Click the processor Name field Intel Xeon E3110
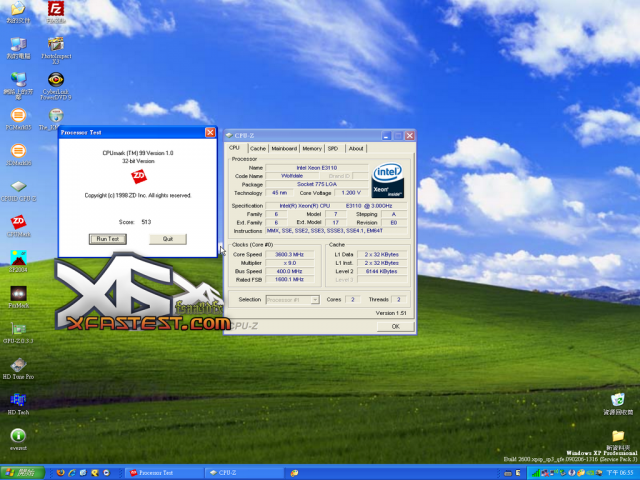640x480 pixels. click(x=317, y=168)
